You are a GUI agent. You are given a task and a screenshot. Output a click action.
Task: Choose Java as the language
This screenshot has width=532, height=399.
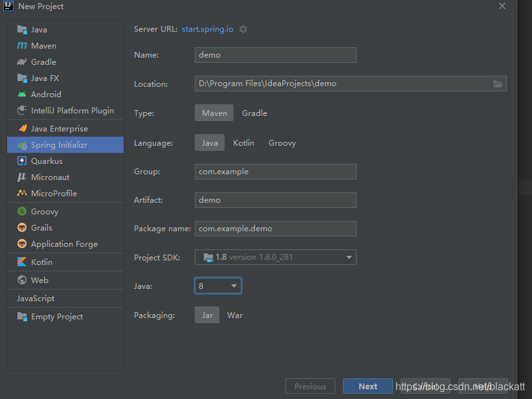pyautogui.click(x=210, y=143)
